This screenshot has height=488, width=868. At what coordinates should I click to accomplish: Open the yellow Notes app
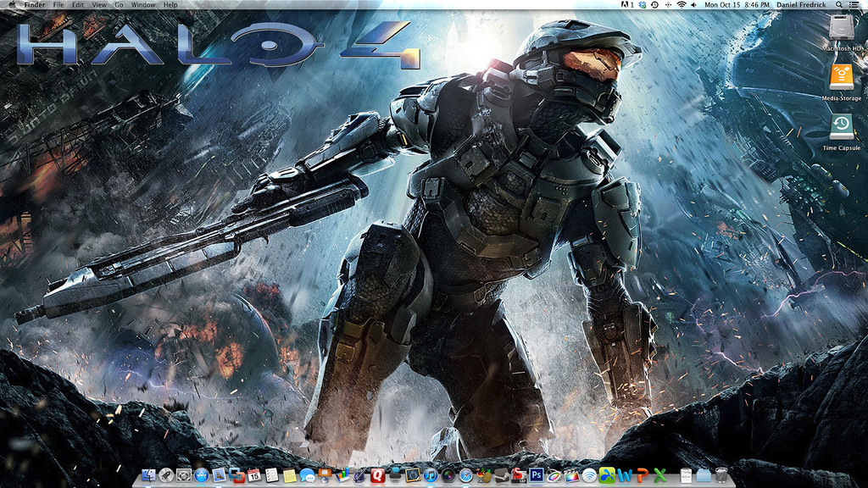[x=290, y=475]
